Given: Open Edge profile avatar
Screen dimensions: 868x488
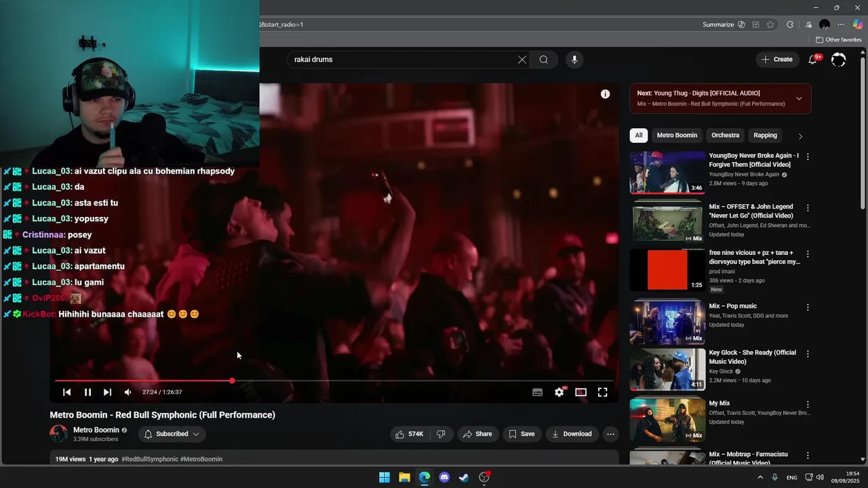Looking at the screenshot, I should click(x=825, y=24).
